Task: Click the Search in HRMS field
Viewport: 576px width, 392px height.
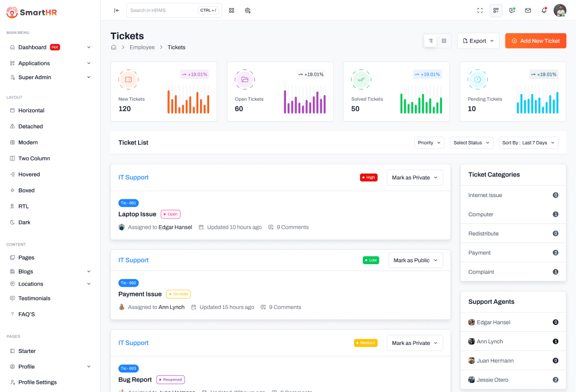Action: 163,10
